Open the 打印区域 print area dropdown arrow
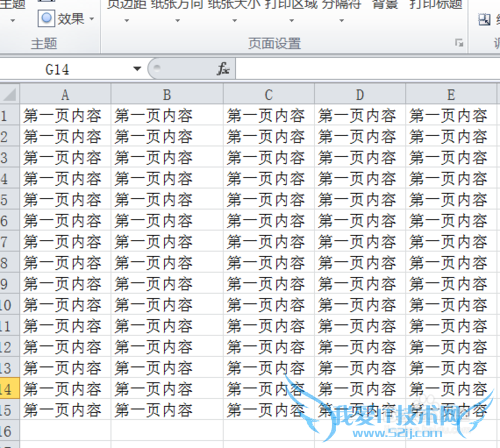This screenshot has height=448, width=500. coord(292,20)
